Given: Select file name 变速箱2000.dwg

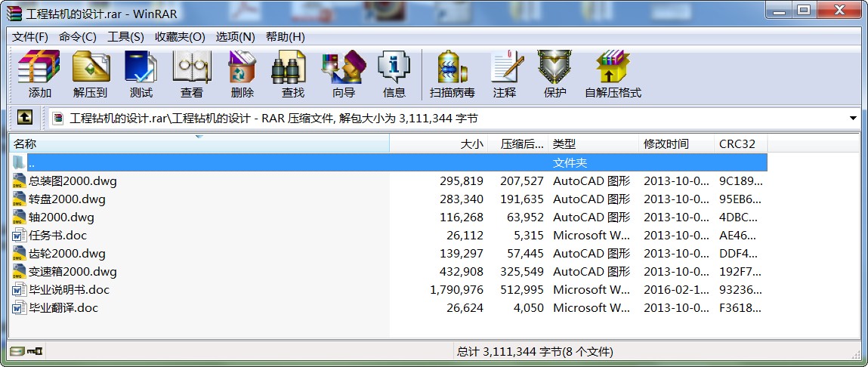Looking at the screenshot, I should click(x=73, y=272).
